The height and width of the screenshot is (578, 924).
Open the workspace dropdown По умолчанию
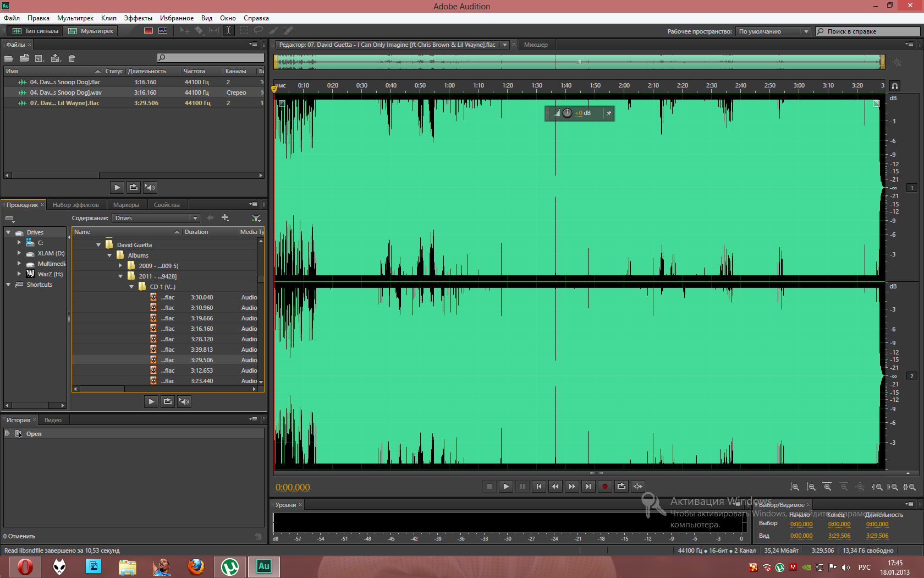coord(773,31)
